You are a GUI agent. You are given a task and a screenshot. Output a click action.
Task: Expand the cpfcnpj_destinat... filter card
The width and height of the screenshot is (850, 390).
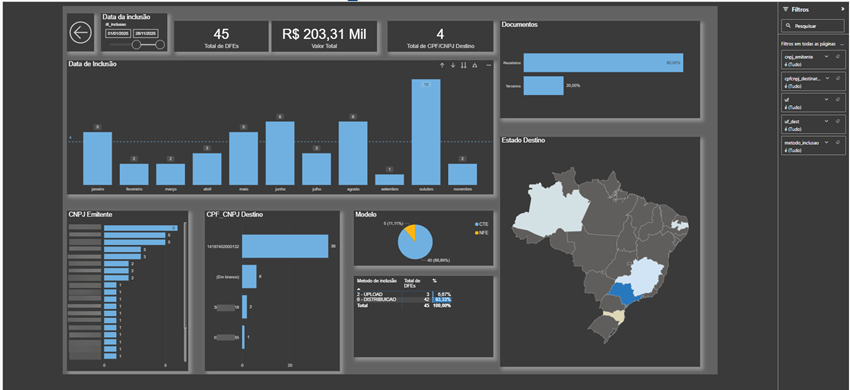827,79
